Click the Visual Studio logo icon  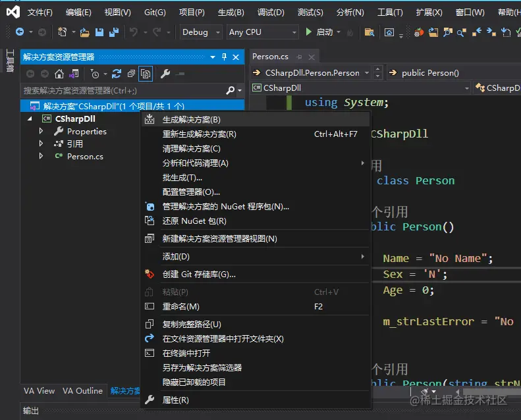coord(12,12)
